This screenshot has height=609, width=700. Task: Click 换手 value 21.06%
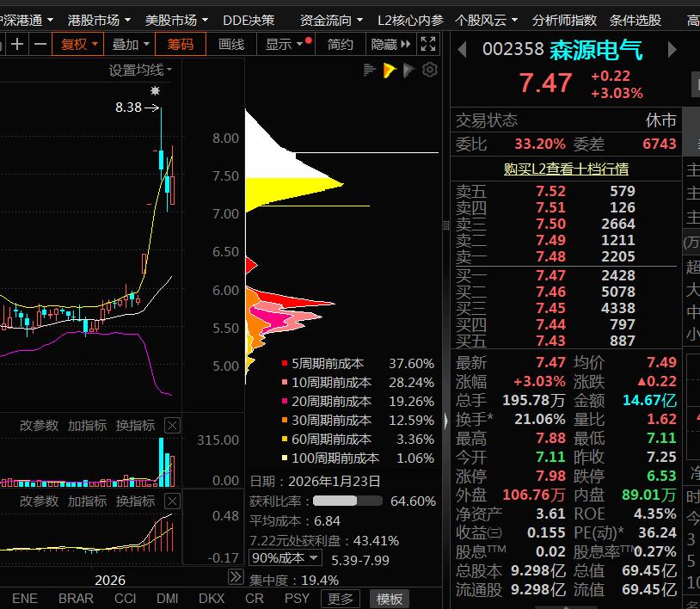click(x=540, y=419)
